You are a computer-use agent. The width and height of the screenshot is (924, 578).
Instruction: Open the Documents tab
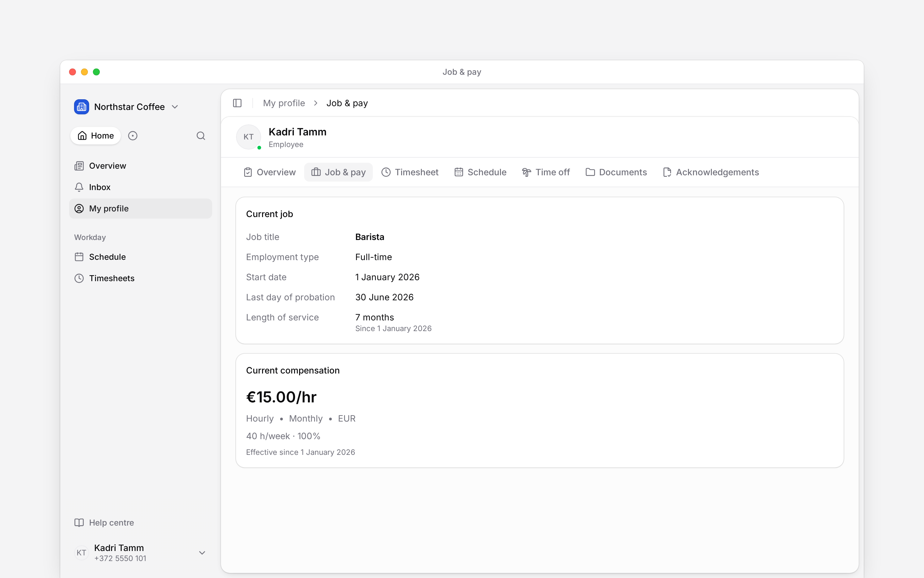616,172
